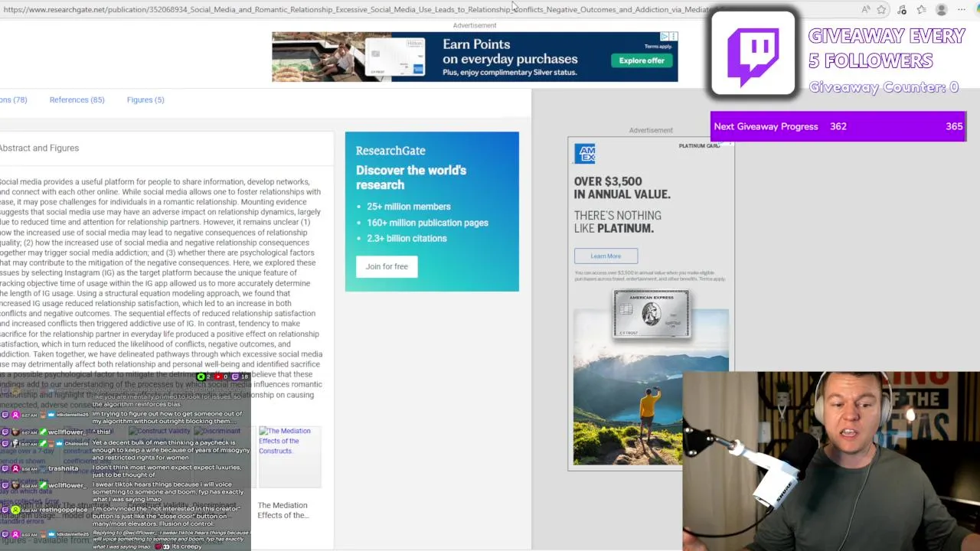Open the browser favorites list icon
This screenshot has width=980, height=551.
pos(921,9)
